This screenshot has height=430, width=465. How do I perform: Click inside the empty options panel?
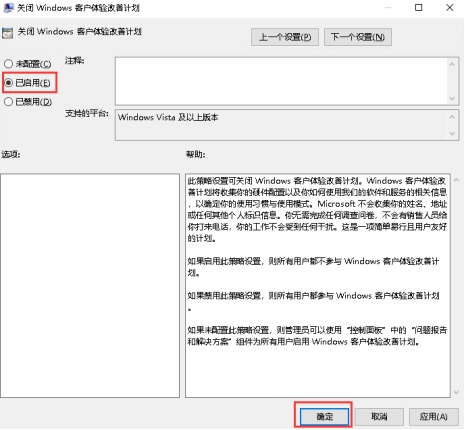point(90,285)
